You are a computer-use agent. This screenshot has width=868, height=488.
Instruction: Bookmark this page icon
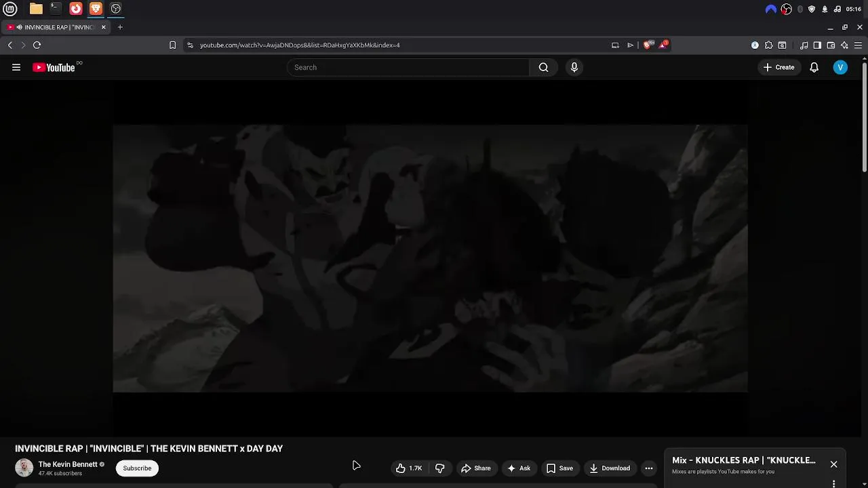pos(172,45)
